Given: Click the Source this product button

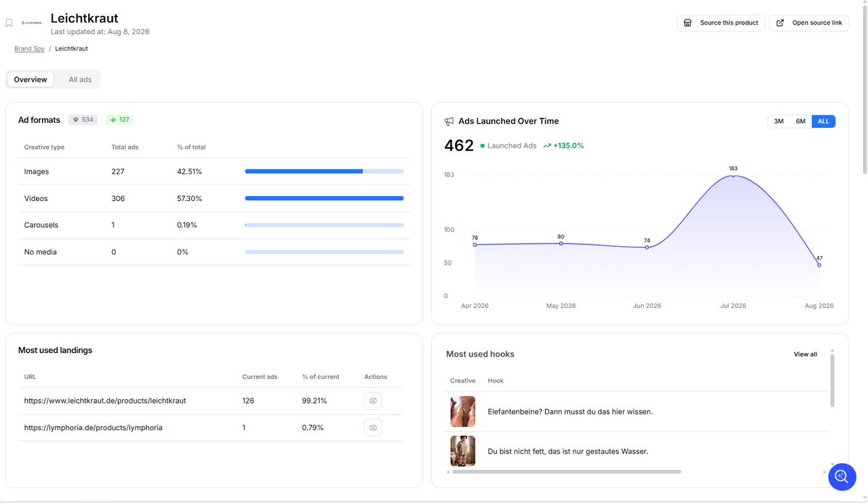Looking at the screenshot, I should tap(720, 23).
